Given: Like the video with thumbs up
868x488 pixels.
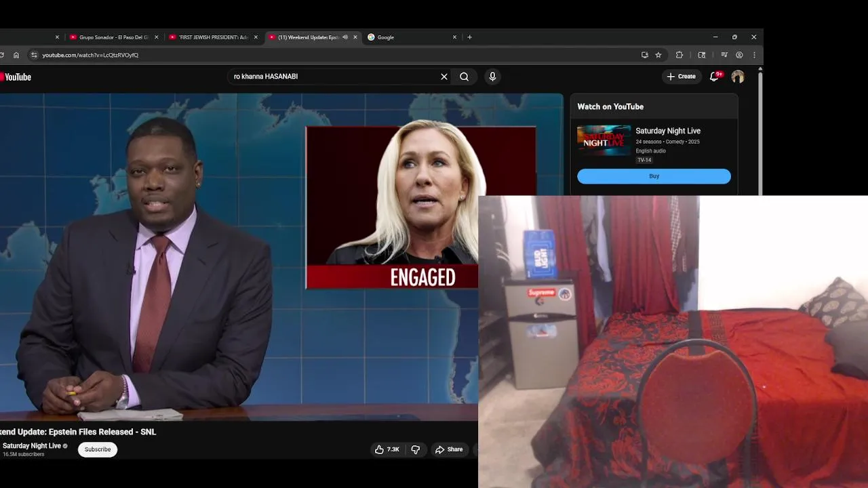Looking at the screenshot, I should pyautogui.click(x=387, y=449).
